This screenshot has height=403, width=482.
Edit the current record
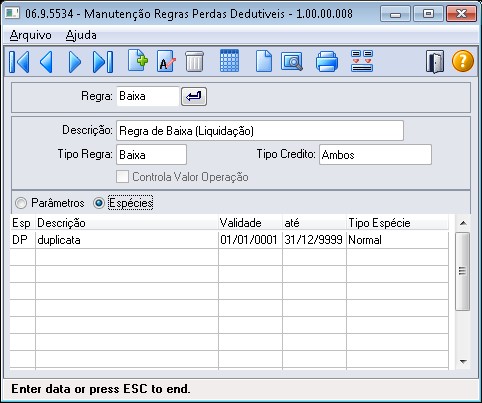point(166,61)
